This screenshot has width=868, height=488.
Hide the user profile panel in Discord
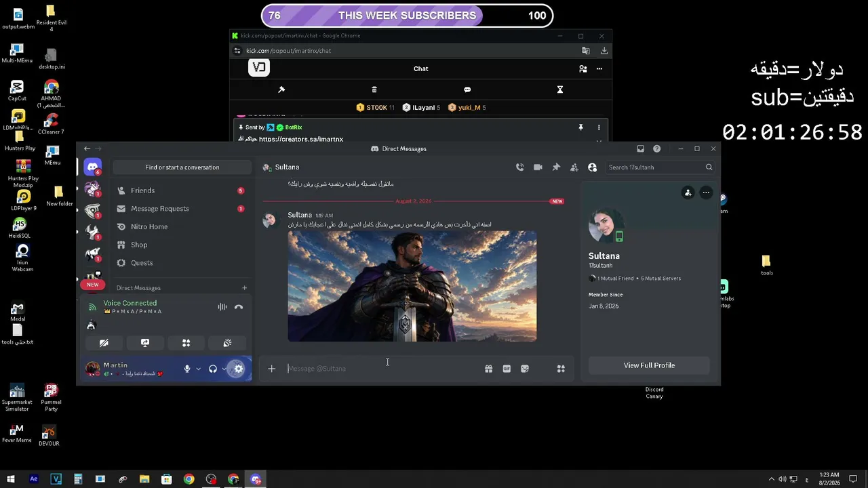click(x=593, y=167)
